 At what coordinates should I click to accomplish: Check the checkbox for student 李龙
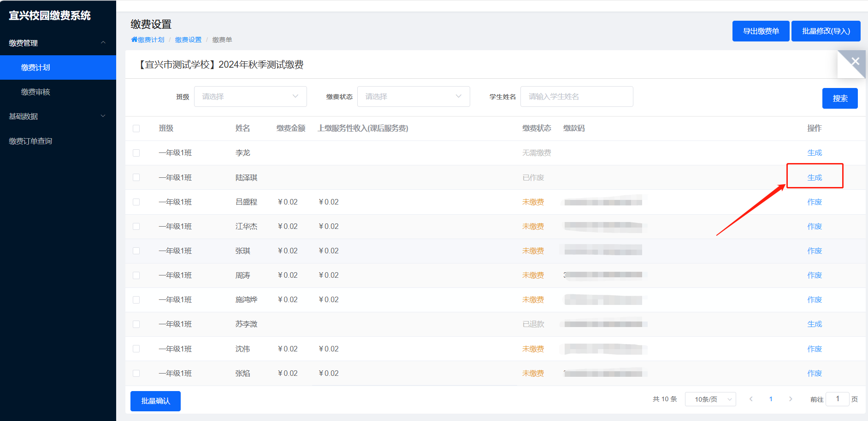point(136,153)
